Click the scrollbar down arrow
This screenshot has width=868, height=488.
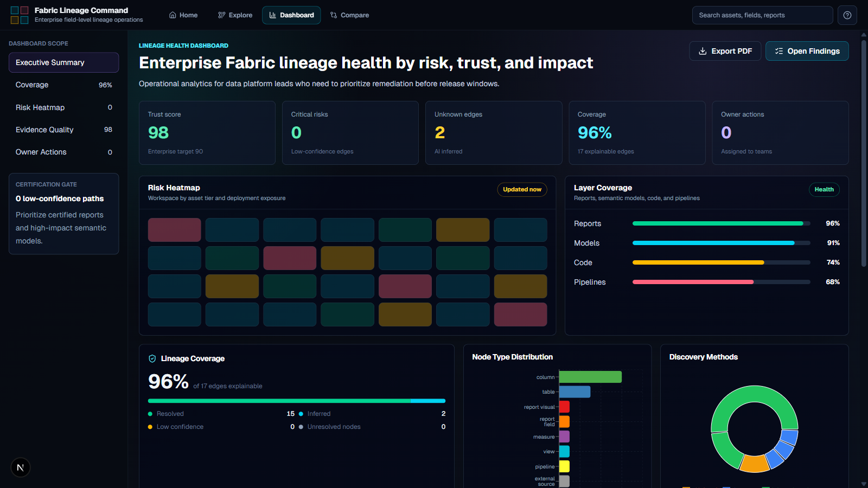(864, 484)
